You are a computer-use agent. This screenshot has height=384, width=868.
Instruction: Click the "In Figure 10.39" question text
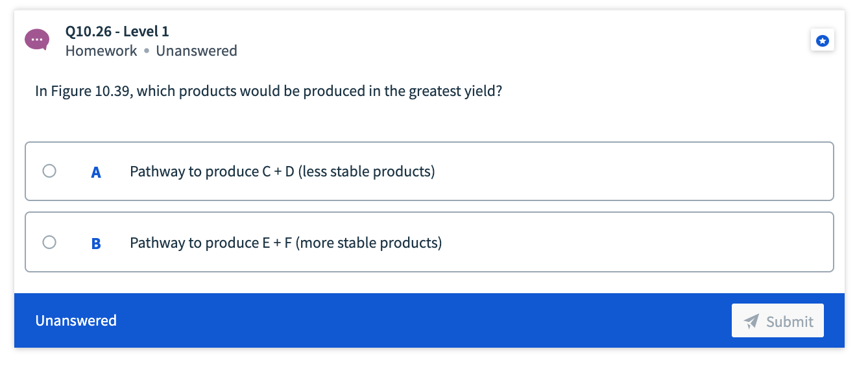[x=84, y=91]
